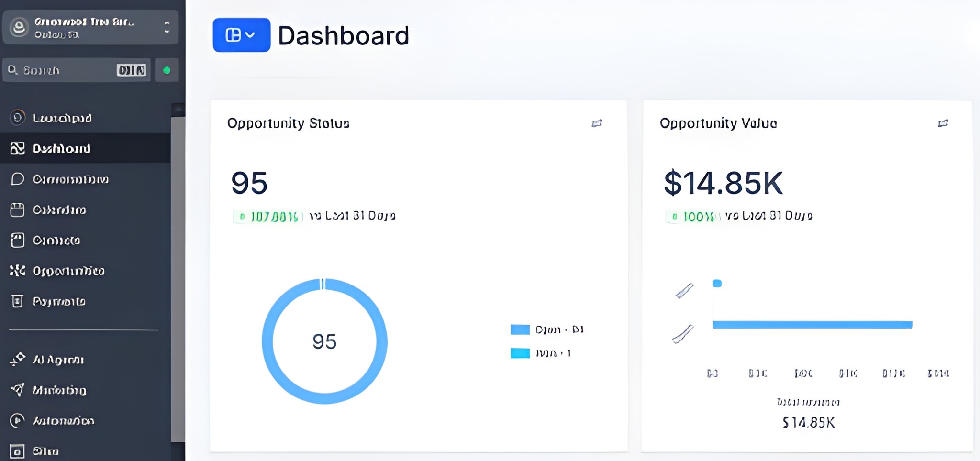
Task: Click the Contacts icon in sidebar
Action: (x=18, y=240)
